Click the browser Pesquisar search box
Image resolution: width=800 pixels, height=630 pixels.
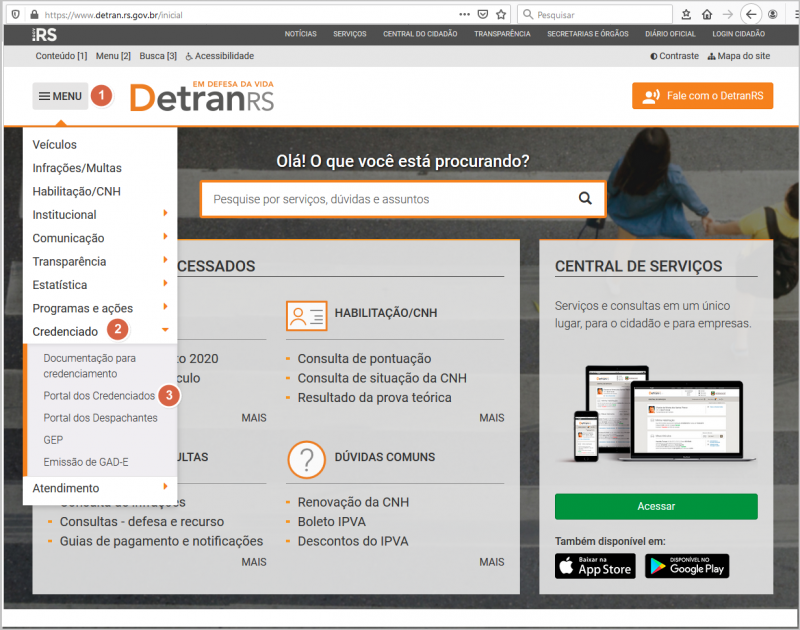tap(595, 14)
